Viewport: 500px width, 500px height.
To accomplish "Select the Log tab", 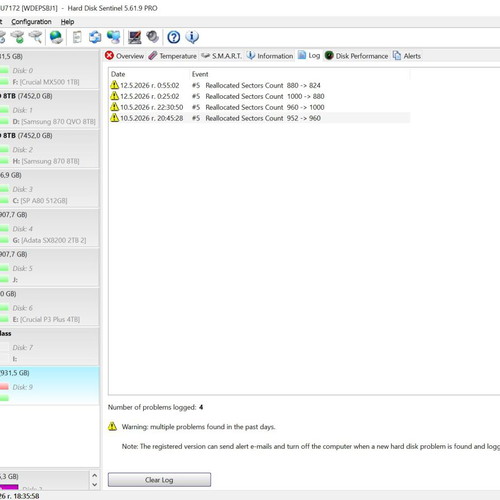I will click(309, 55).
